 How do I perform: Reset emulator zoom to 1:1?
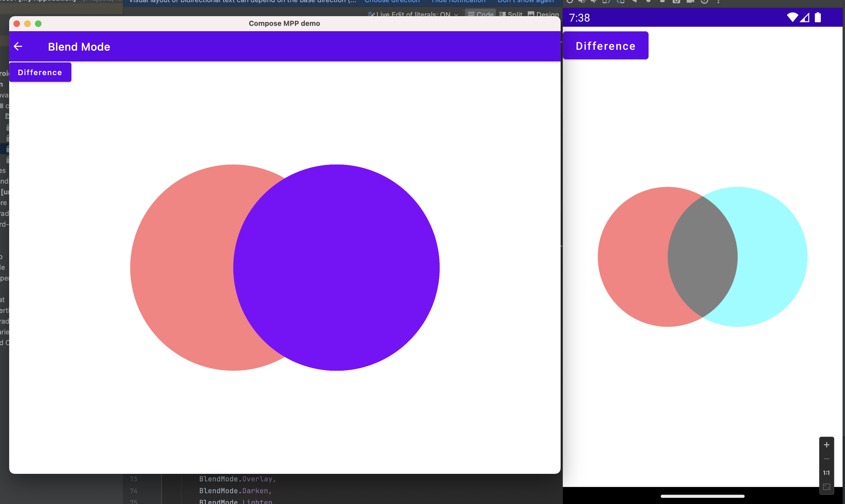(x=826, y=473)
